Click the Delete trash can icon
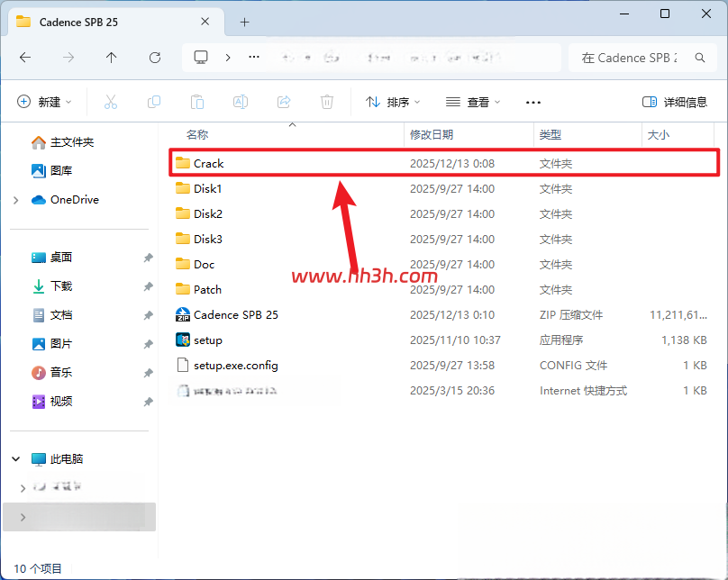The height and width of the screenshot is (580, 728). 327,102
